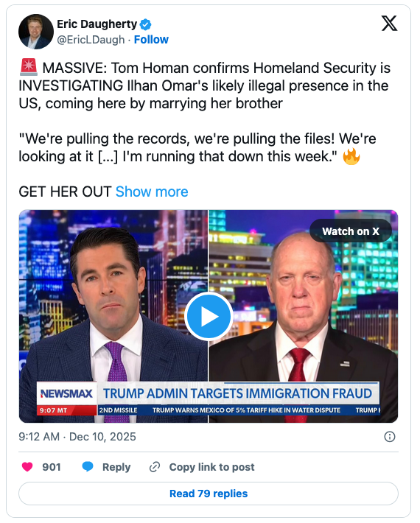Viewport: 420px width, 523px height.
Task: Click the chain link copy icon
Action: tap(155, 467)
